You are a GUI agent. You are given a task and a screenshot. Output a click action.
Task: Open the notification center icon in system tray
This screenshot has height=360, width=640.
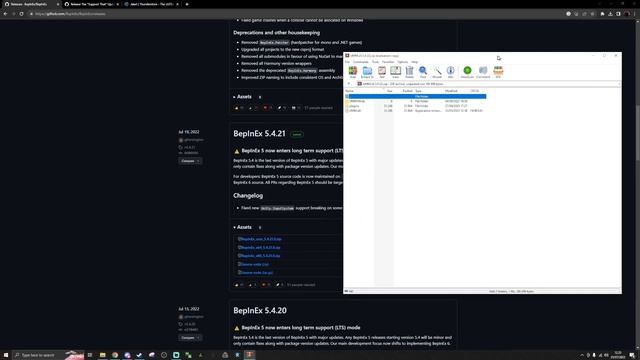[632, 355]
